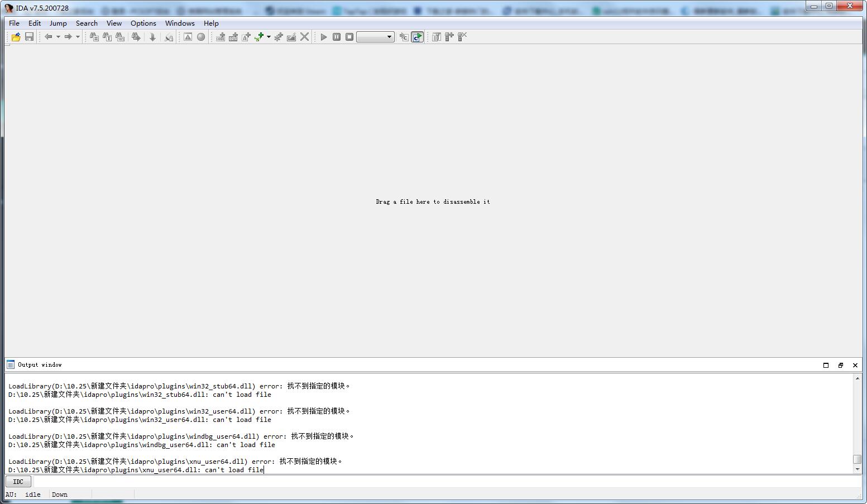
Task: Close the Output window panel
Action: (x=855, y=365)
